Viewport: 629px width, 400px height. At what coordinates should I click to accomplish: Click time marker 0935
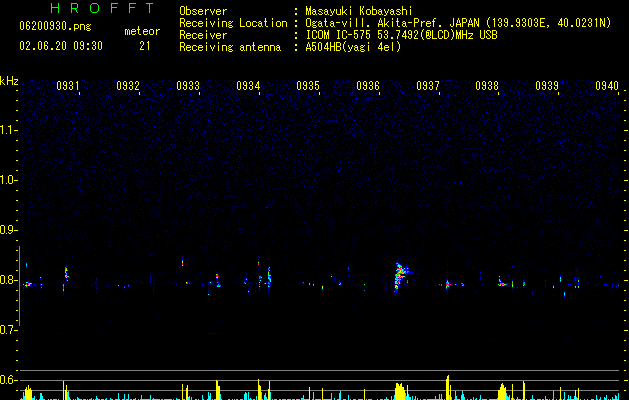308,86
